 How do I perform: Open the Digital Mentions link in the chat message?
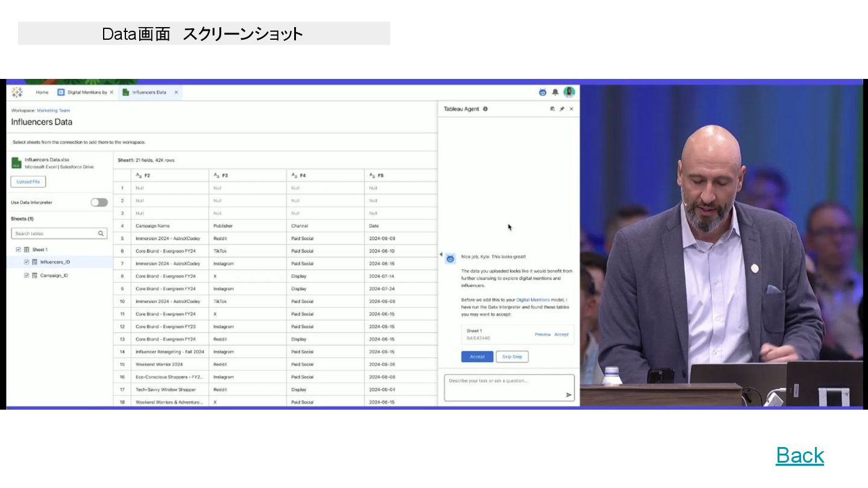(x=533, y=299)
